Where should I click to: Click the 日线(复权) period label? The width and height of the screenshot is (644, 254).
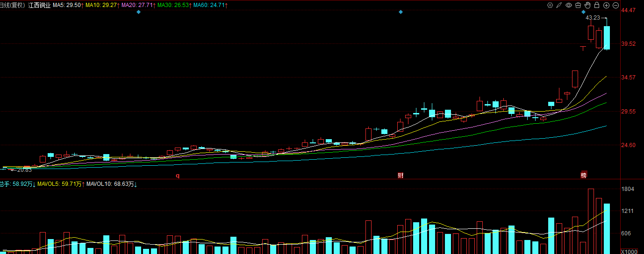(13, 5)
